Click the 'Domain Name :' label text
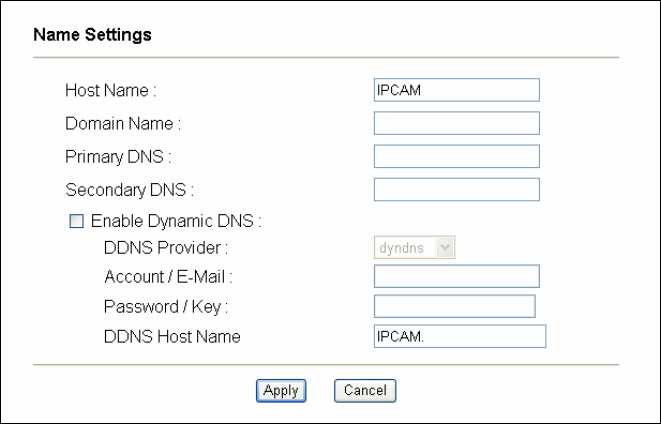This screenshot has height=424, width=661. 123,124
